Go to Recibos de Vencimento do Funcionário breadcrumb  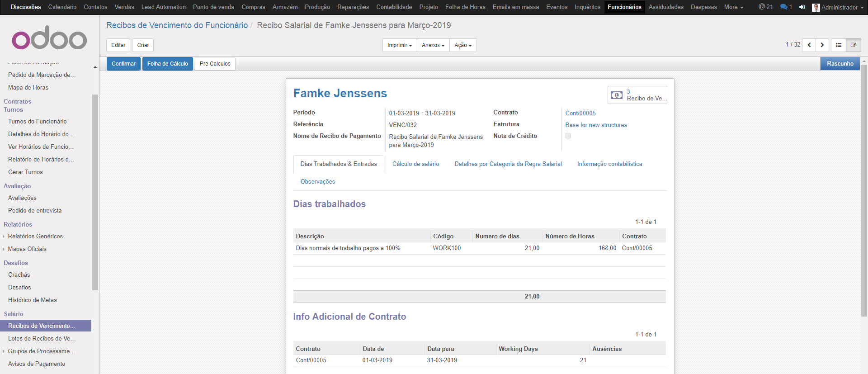[177, 25]
